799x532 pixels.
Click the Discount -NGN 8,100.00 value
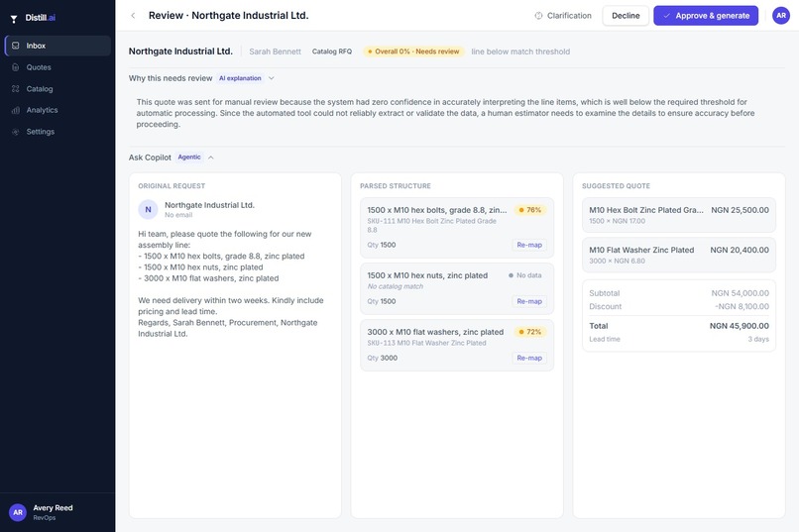pyautogui.click(x=742, y=306)
